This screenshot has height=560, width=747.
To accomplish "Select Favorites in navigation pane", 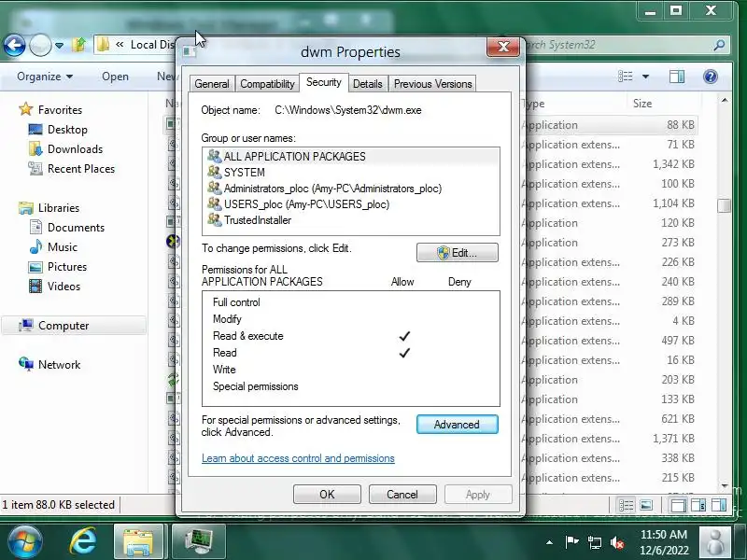I will pos(60,110).
